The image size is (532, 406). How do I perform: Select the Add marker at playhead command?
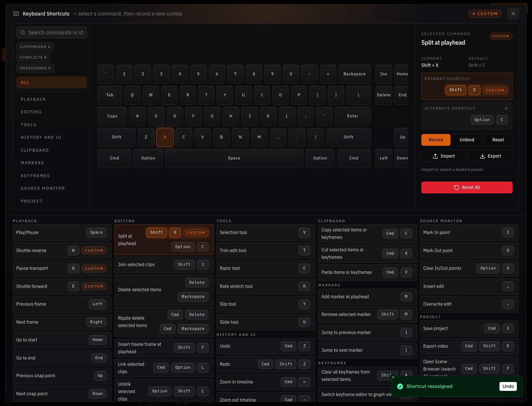(x=368, y=297)
